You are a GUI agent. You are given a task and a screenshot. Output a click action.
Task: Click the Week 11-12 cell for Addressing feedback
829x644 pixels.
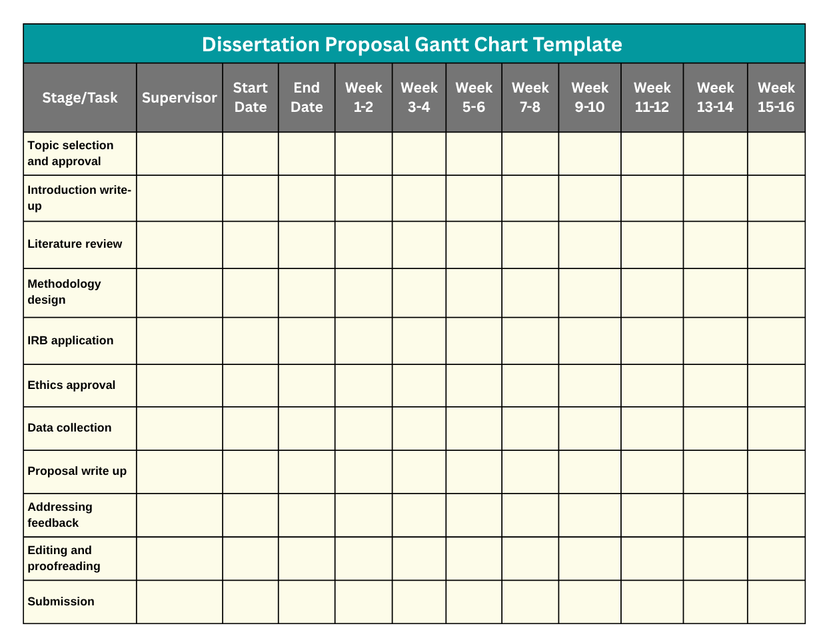click(x=652, y=515)
